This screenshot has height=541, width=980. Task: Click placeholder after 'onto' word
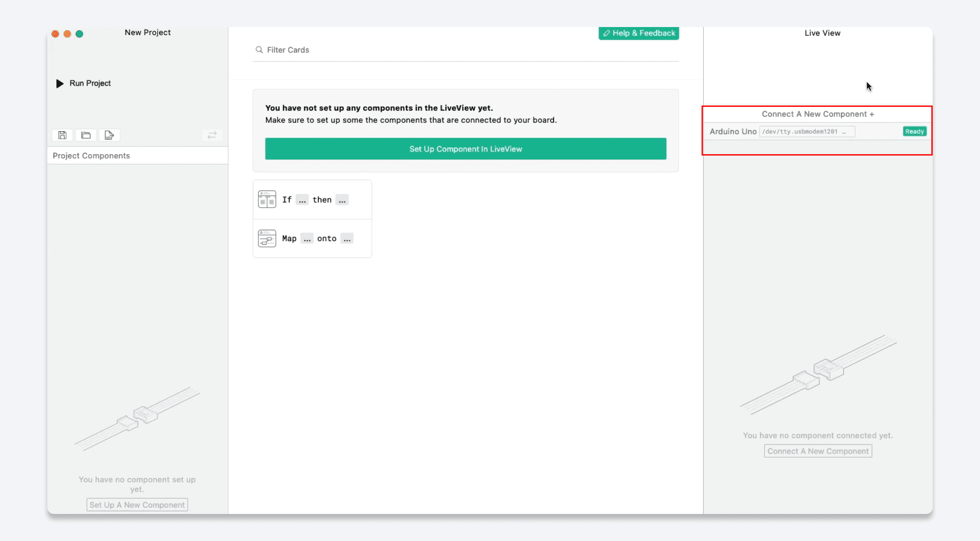coord(346,238)
